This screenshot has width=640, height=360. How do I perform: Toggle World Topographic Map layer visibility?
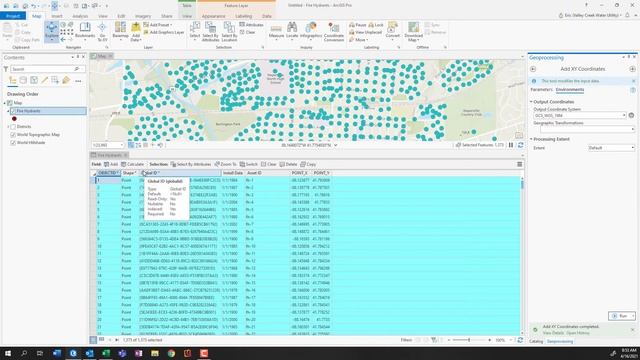pos(13,135)
